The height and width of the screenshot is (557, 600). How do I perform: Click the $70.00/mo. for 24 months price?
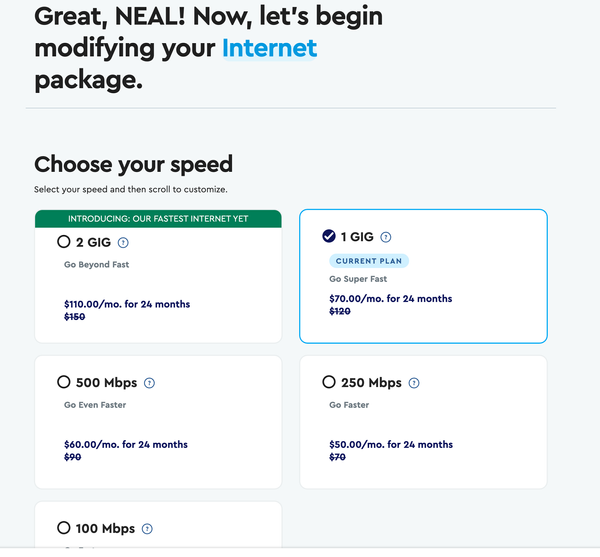pyautogui.click(x=391, y=299)
